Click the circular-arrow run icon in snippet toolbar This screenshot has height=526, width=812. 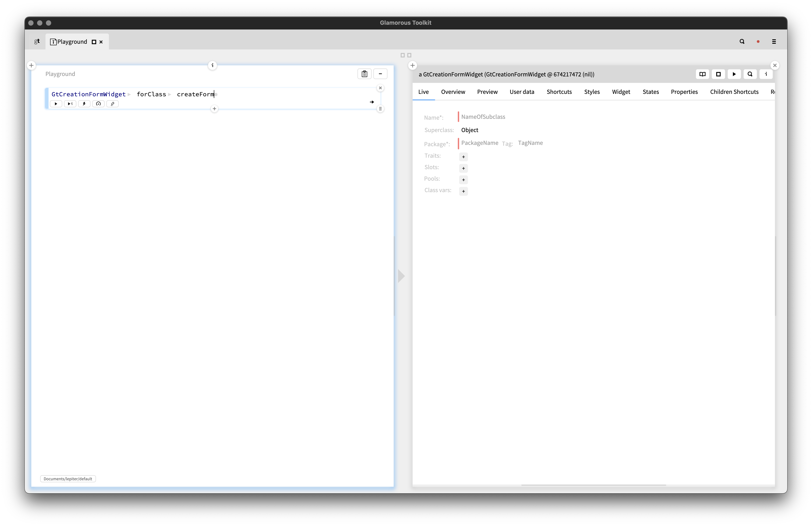pos(98,104)
